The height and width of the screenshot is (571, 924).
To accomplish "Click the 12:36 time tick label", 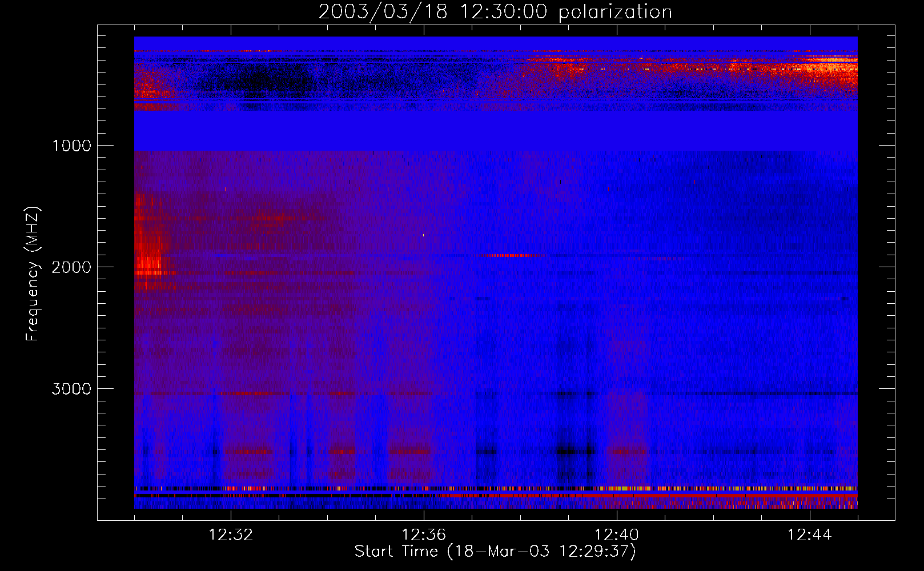I will pos(424,535).
